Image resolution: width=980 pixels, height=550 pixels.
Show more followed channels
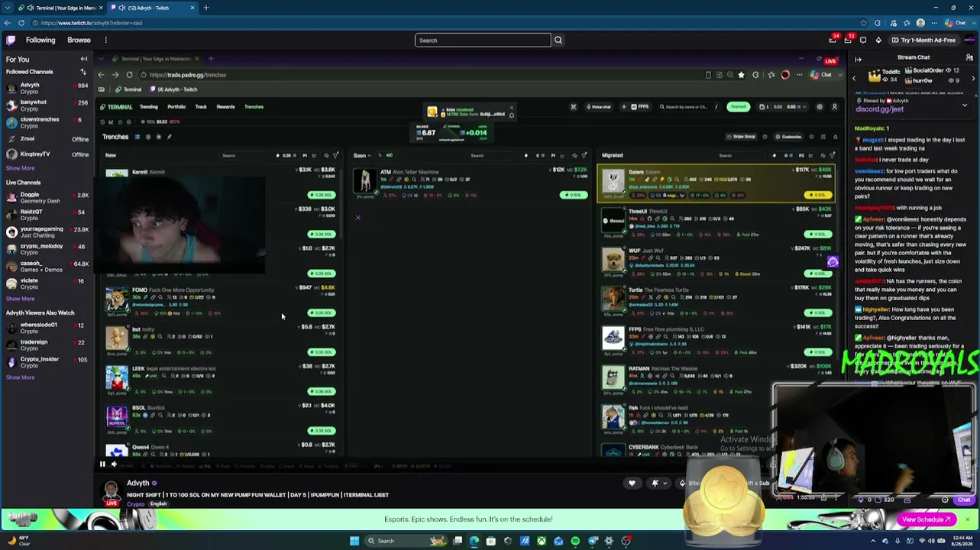21,168
